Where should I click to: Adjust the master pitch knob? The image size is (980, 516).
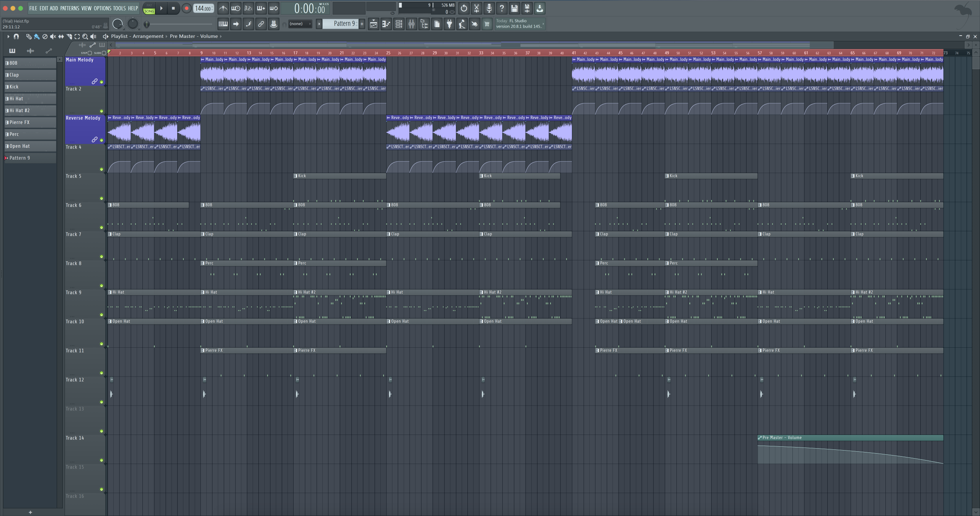[132, 24]
